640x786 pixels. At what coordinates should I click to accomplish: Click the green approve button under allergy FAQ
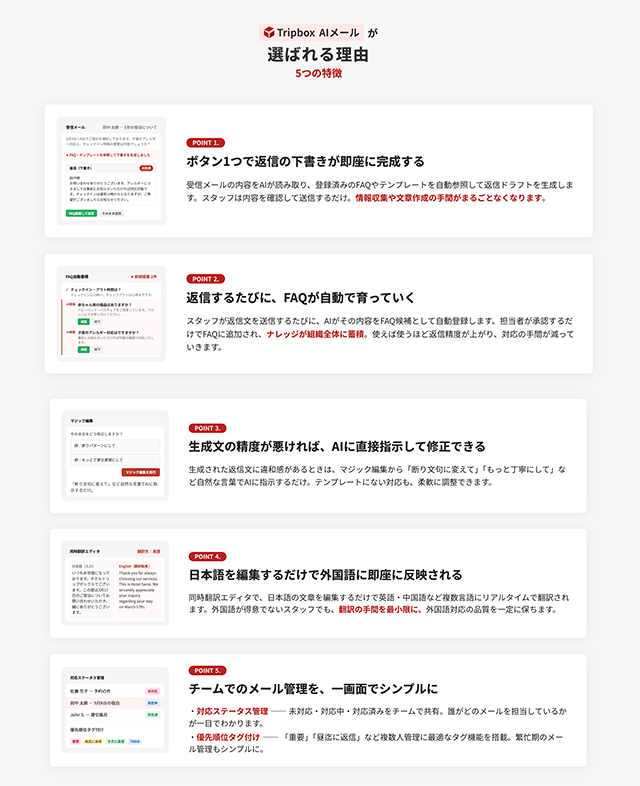[x=83, y=349]
